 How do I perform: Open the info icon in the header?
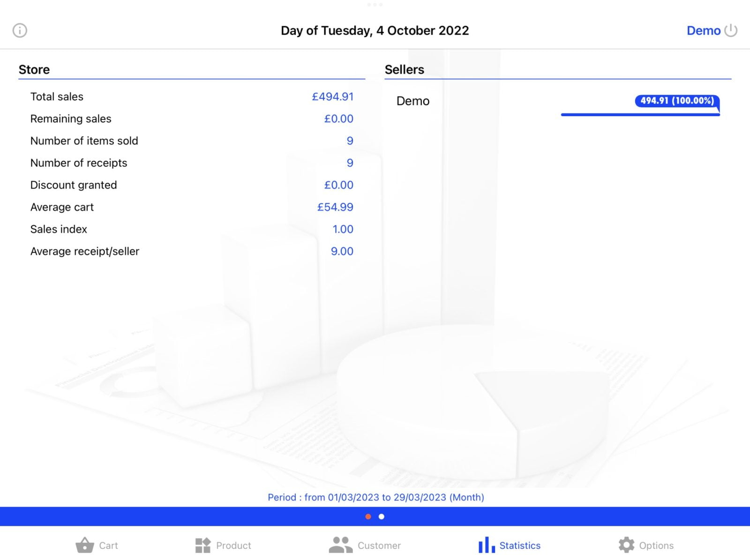tap(20, 30)
